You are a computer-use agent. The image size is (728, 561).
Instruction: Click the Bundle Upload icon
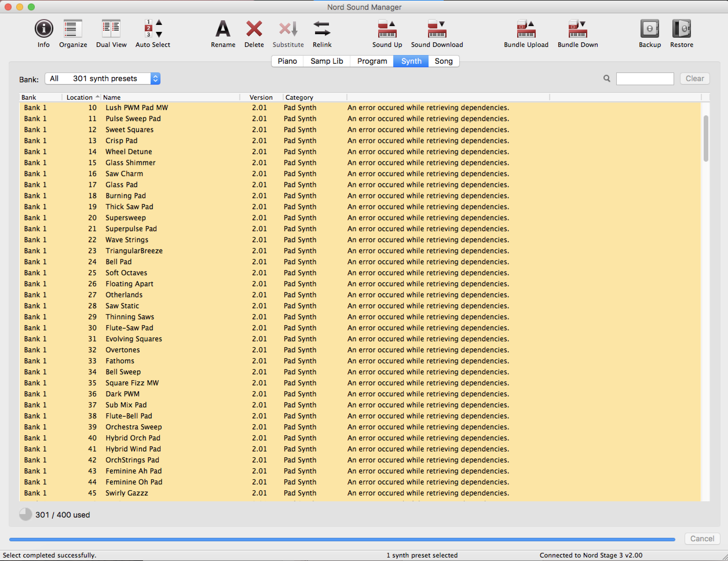[526, 29]
